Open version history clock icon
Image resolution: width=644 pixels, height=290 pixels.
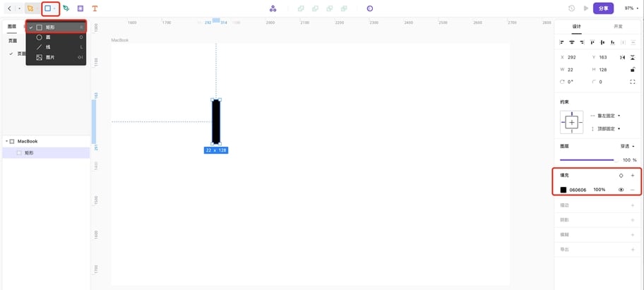(x=571, y=8)
